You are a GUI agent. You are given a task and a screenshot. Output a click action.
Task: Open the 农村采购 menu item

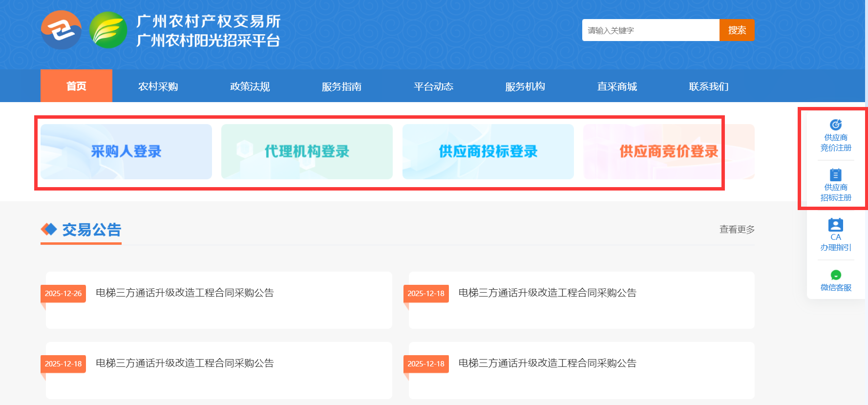pos(158,86)
